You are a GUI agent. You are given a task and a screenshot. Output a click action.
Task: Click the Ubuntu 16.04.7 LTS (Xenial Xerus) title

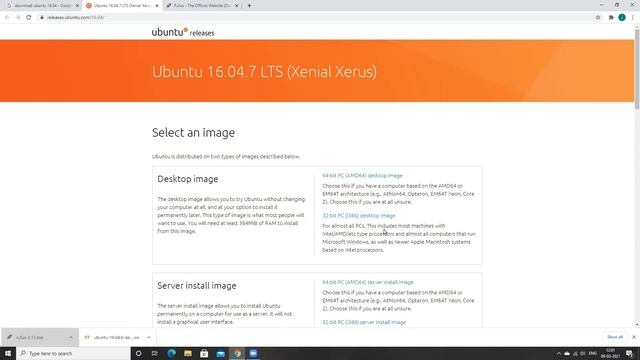click(x=264, y=72)
